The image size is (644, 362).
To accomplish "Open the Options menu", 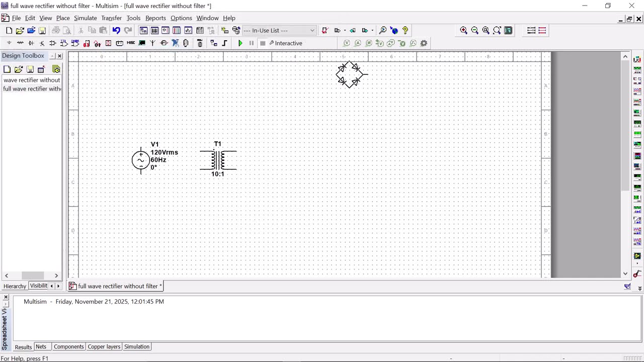I will click(181, 18).
